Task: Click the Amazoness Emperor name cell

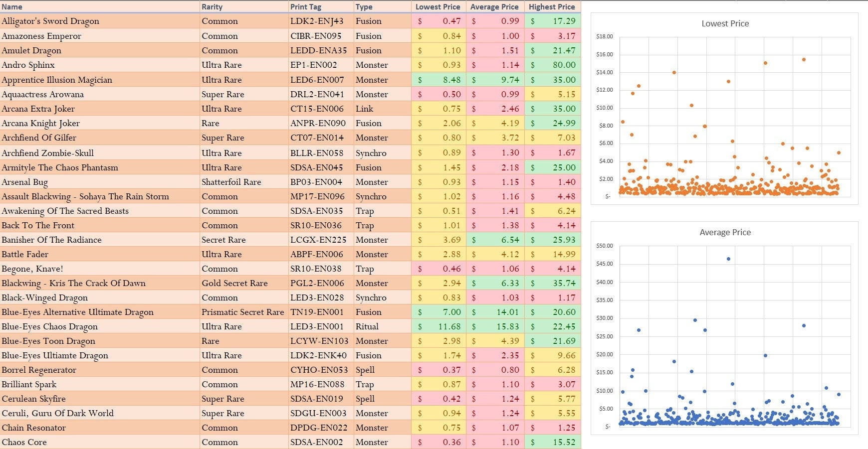Action: [x=100, y=36]
